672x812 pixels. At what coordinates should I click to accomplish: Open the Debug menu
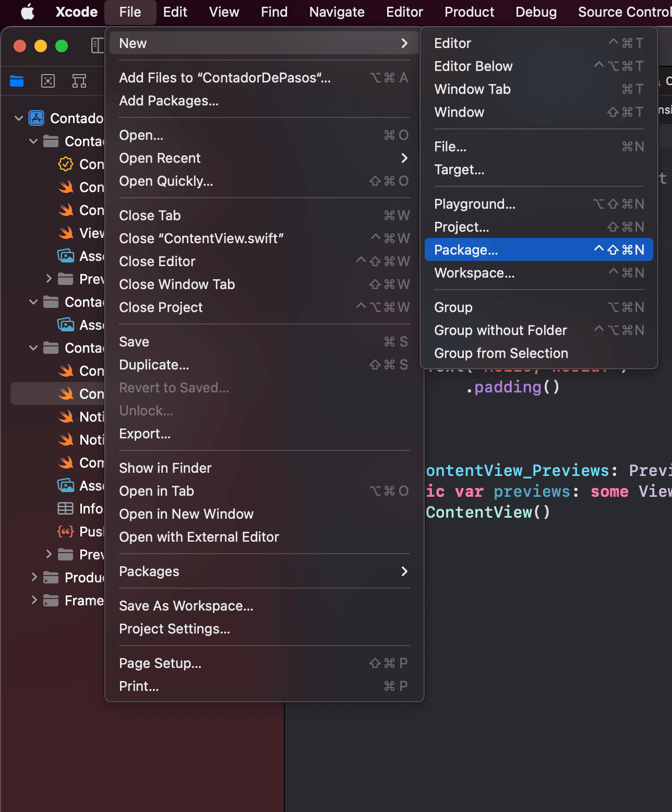pyautogui.click(x=536, y=12)
